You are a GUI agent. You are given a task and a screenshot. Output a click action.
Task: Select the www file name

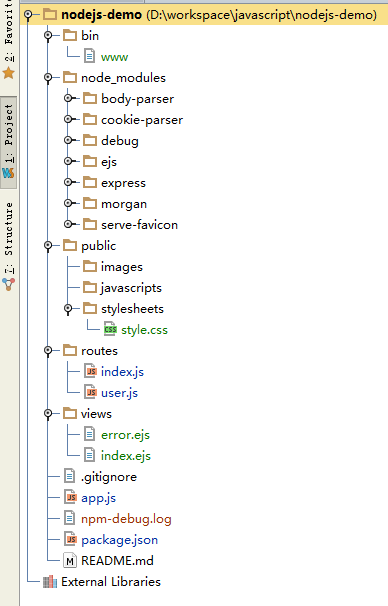click(x=114, y=57)
